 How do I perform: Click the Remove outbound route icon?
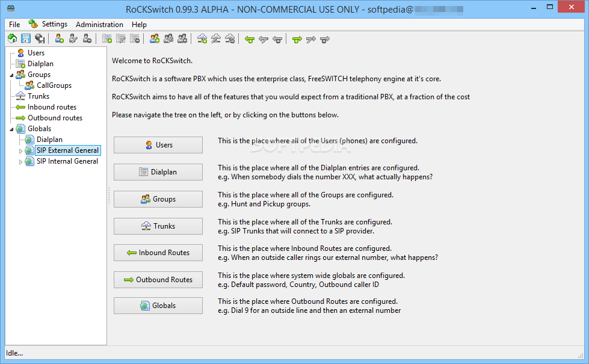pos(325,39)
